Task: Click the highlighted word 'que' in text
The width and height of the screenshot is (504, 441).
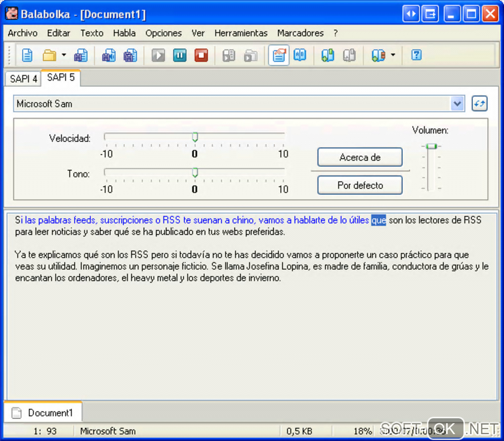Action: pyautogui.click(x=378, y=220)
